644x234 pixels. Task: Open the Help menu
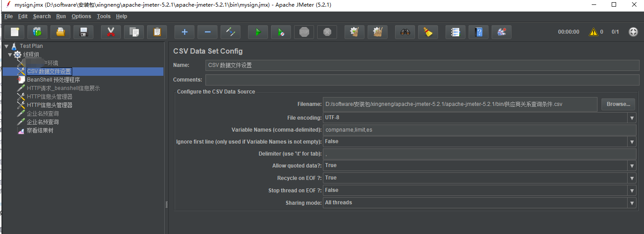pos(121,16)
